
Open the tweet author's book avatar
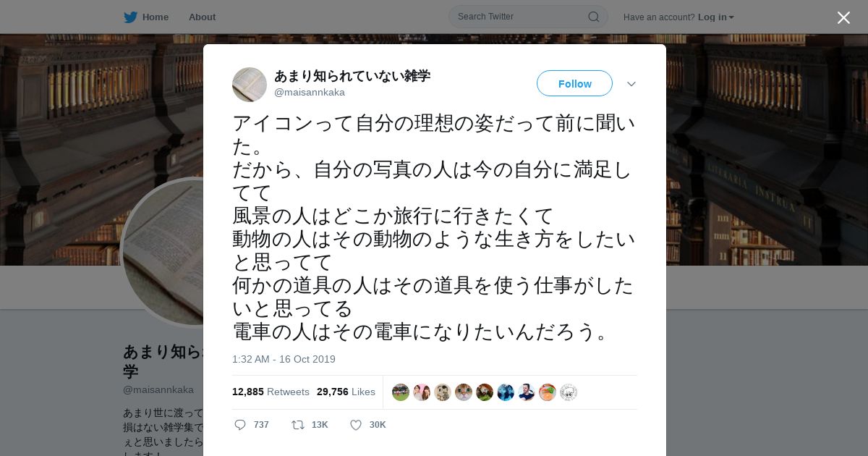pyautogui.click(x=250, y=85)
